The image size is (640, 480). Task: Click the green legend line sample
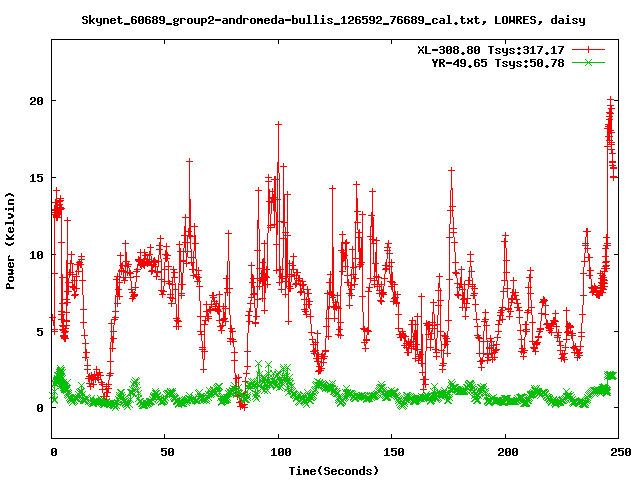588,62
